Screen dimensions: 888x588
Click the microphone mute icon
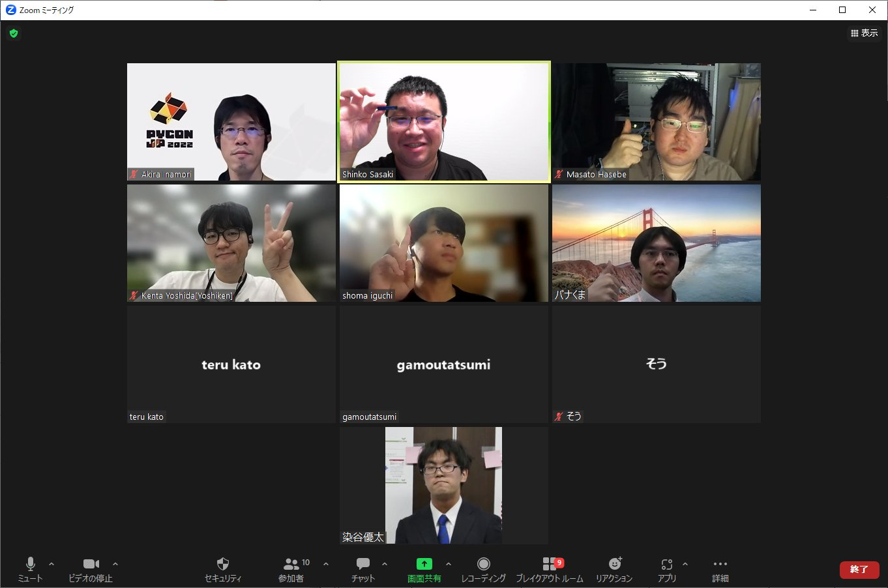(30, 564)
